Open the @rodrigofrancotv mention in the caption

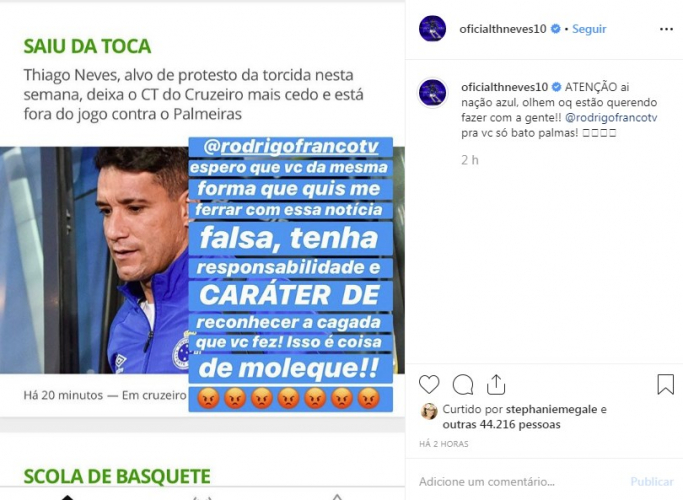click(611, 118)
